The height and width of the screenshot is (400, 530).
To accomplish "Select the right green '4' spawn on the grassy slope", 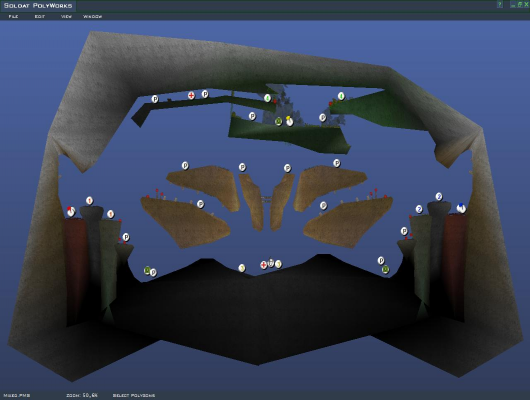I will [341, 96].
